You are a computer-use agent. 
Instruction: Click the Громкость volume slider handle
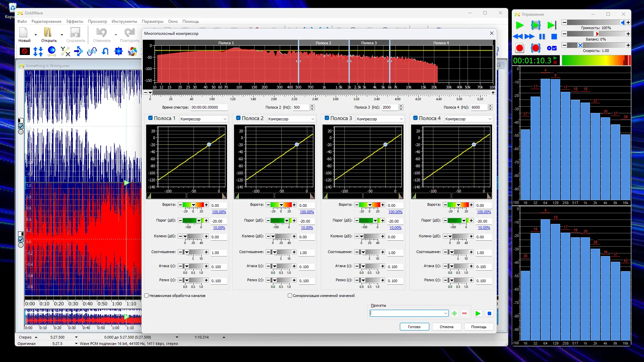click(x=623, y=22)
